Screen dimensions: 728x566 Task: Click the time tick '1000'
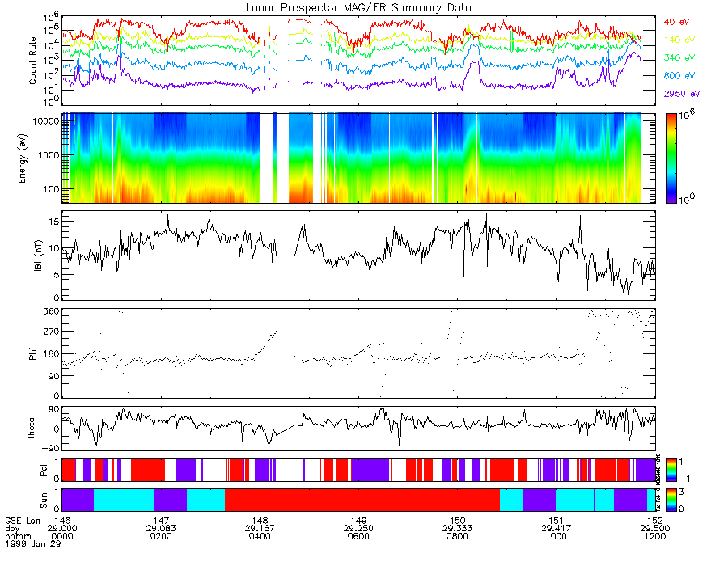557,536
